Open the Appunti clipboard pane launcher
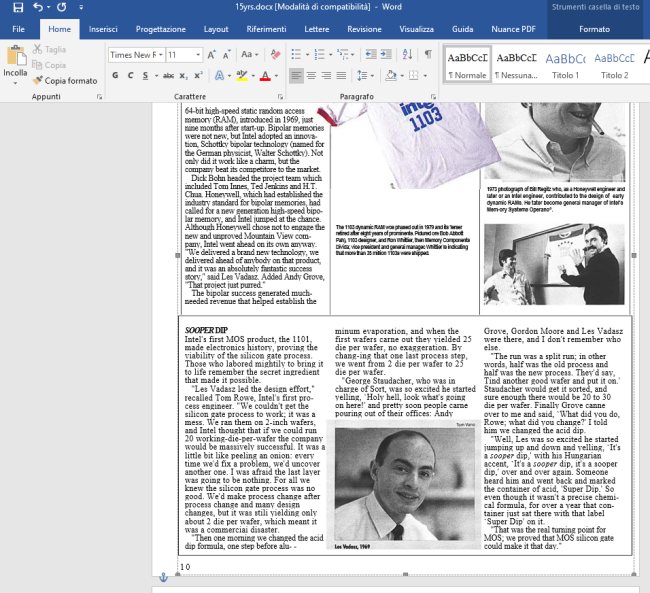 pos(99,97)
